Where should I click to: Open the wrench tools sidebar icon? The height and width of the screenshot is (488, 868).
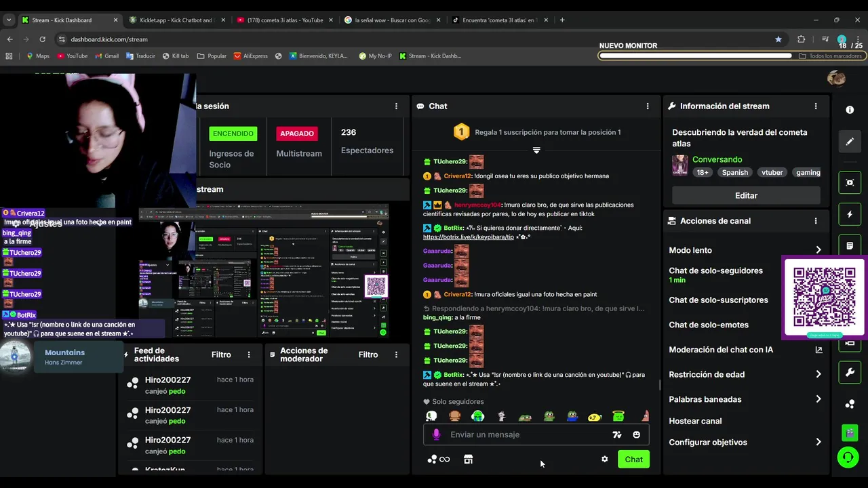850,372
